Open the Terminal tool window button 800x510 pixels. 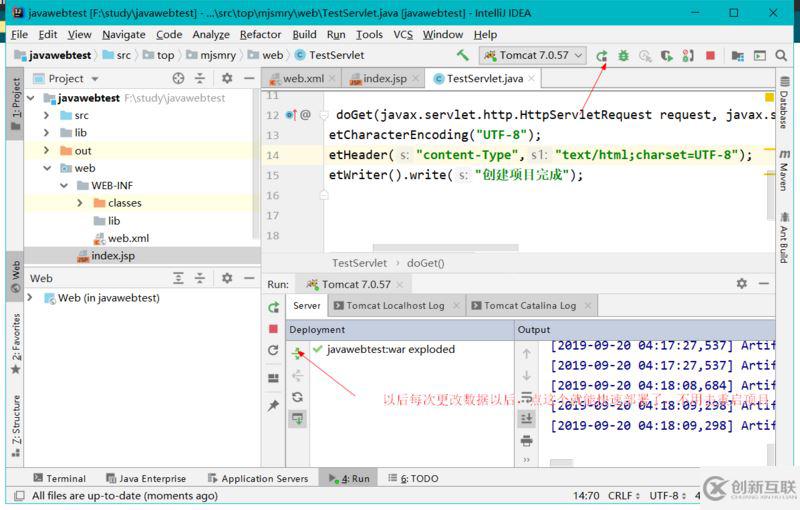pyautogui.click(x=59, y=479)
